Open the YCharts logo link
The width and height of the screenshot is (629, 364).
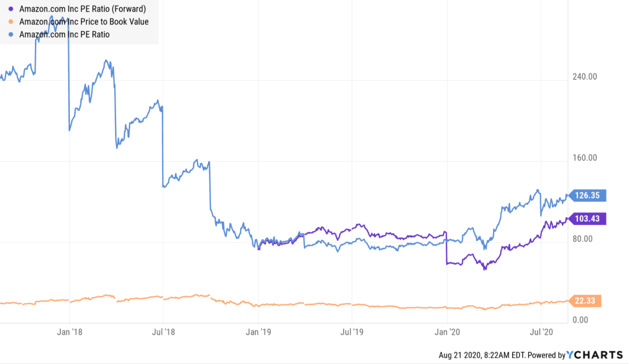[x=595, y=355]
